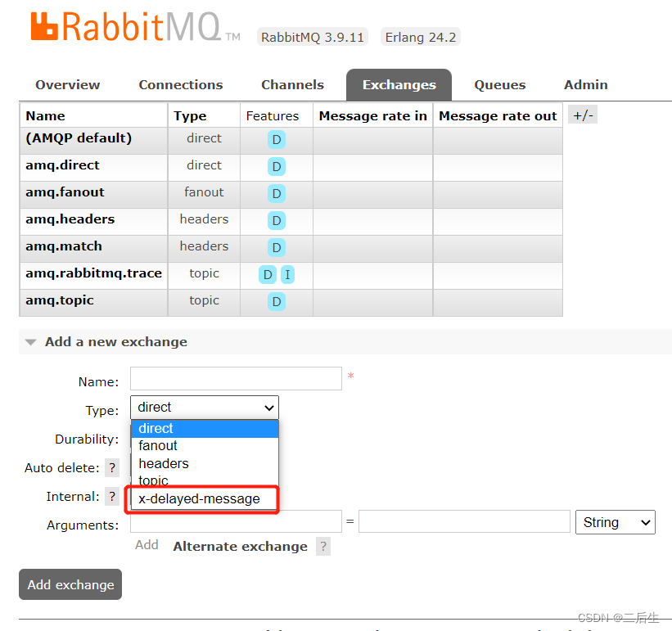Open the amq.headers exchange
This screenshot has height=631, width=672.
click(x=70, y=219)
